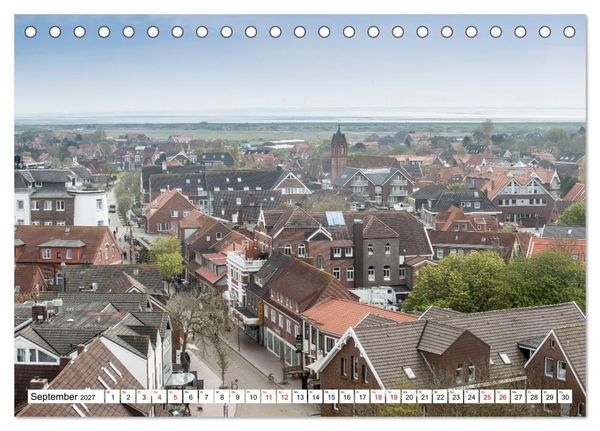
Task: Choose the red day 12 cell
Action: pos(284,397)
